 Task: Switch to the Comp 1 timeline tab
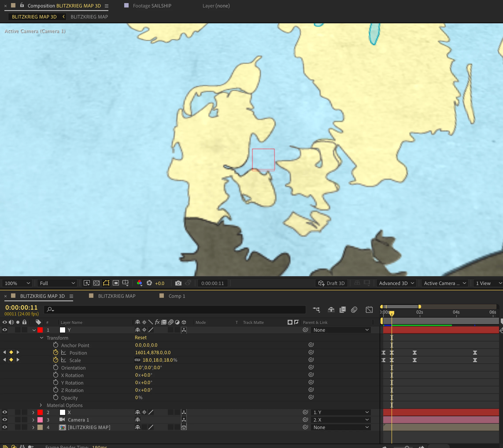tap(176, 296)
